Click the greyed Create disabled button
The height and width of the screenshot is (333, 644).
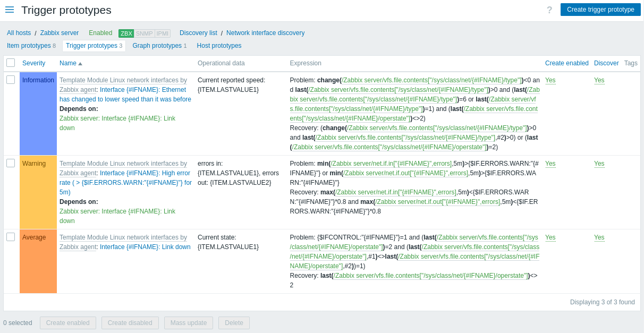pos(130,323)
